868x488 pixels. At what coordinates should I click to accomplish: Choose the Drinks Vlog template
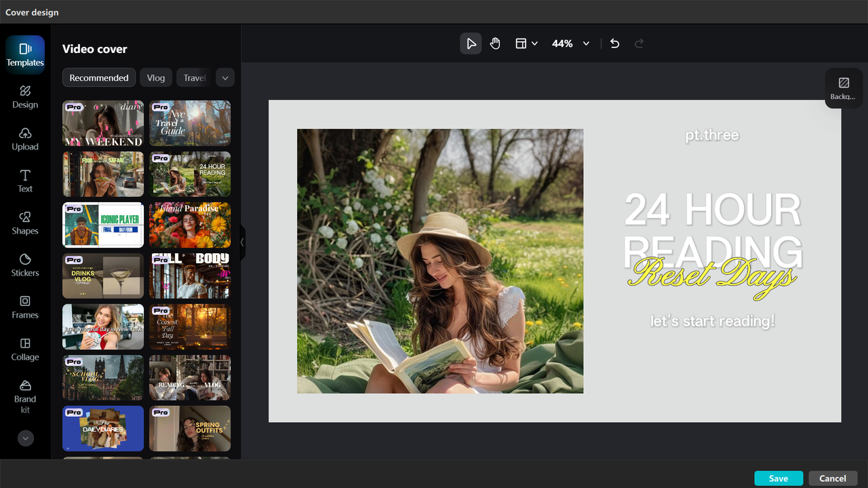103,276
